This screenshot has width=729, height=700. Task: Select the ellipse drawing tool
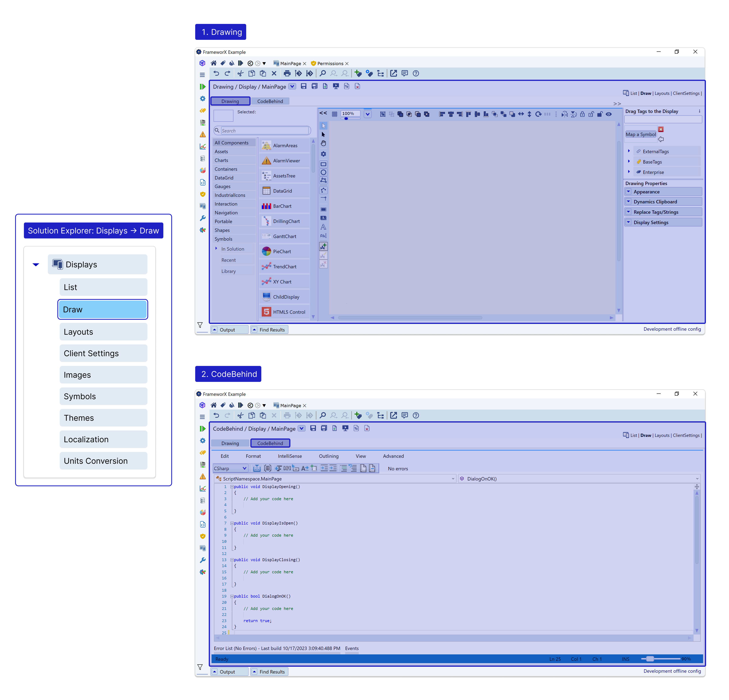click(323, 172)
